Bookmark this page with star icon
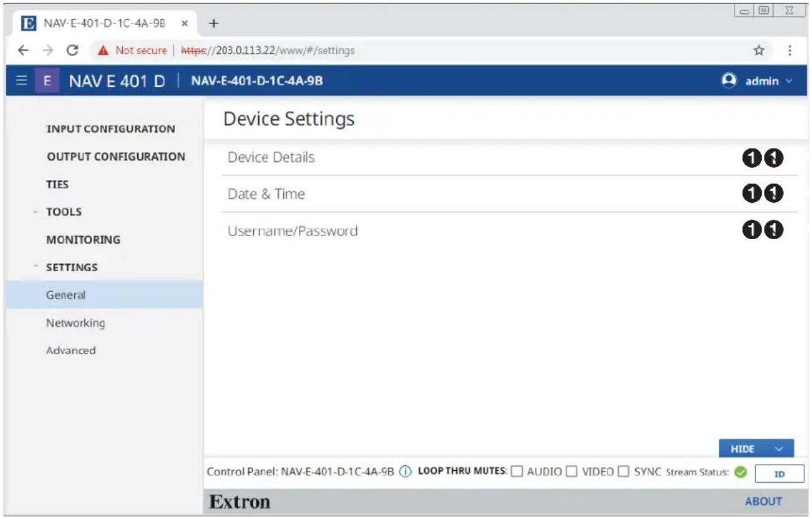This screenshot has width=812, height=518. [759, 50]
